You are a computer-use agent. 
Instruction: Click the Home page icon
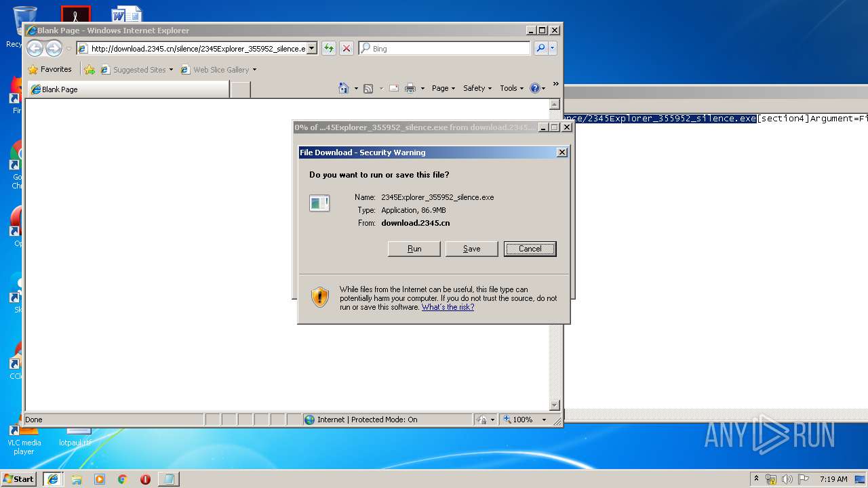coord(344,88)
